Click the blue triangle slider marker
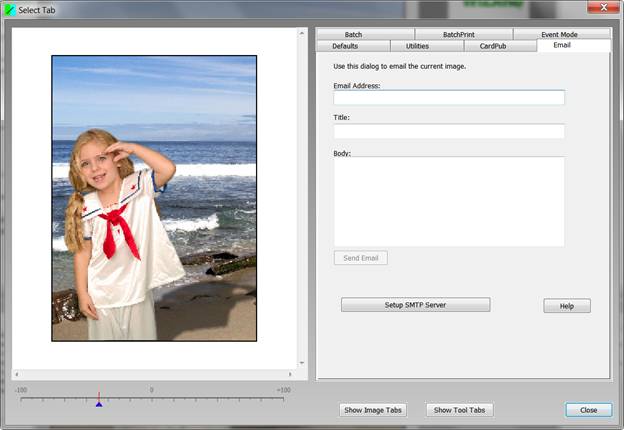Image resolution: width=624 pixels, height=430 pixels. [x=98, y=404]
